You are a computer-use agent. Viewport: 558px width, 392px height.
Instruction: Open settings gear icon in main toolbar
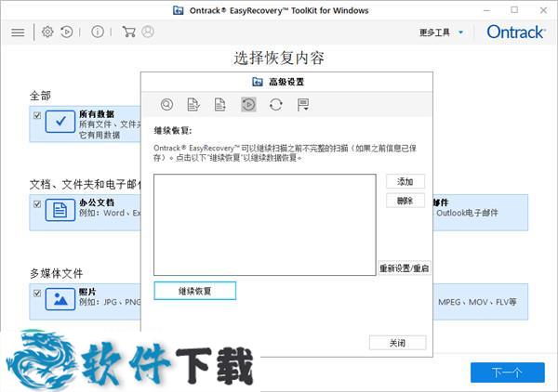[x=47, y=32]
